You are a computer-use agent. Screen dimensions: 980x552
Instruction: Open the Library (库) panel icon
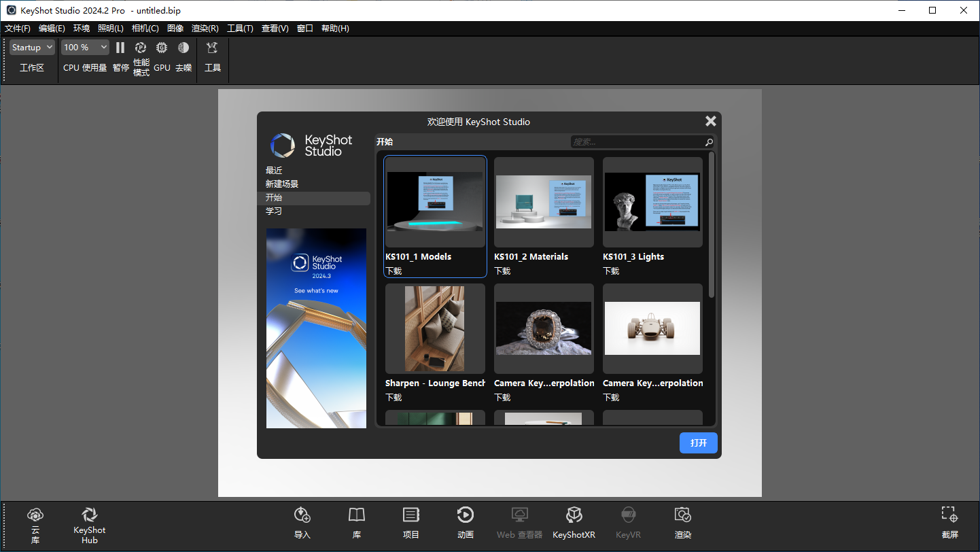(357, 523)
